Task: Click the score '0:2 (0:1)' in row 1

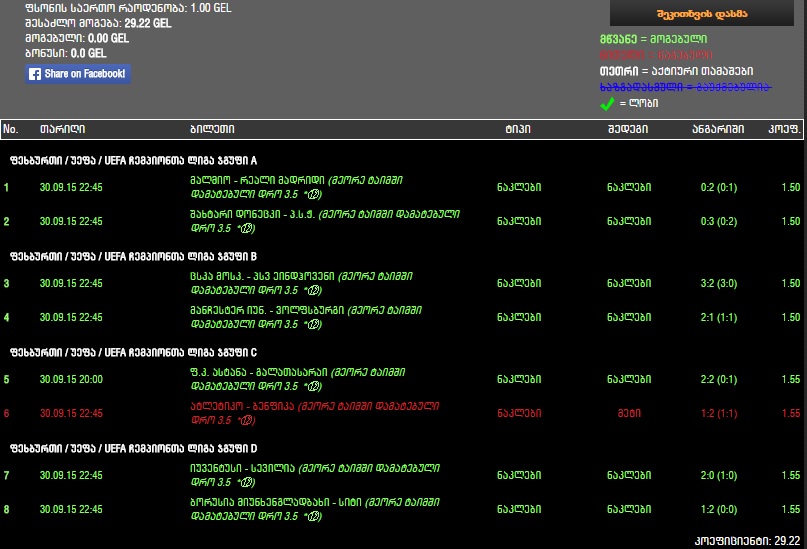Action: [718, 188]
